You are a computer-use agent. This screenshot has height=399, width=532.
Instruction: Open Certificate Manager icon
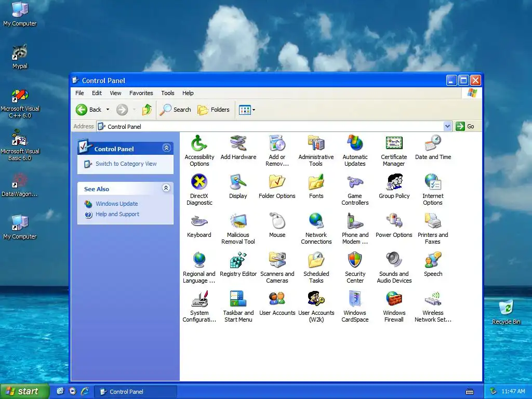coord(394,143)
